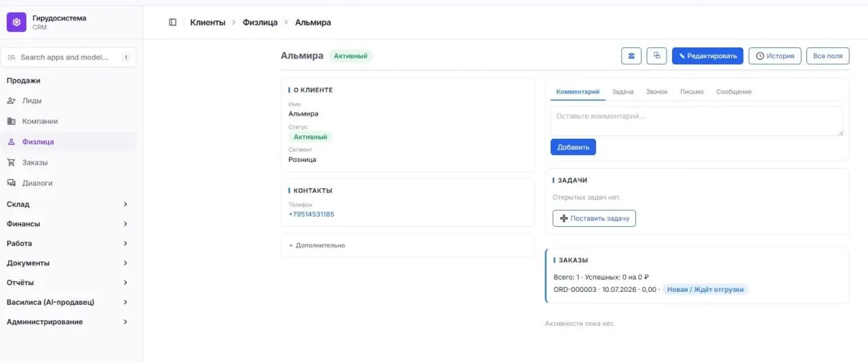The image size is (868, 363).
Task: Go to Физлица breadcrumb
Action: [260, 22]
